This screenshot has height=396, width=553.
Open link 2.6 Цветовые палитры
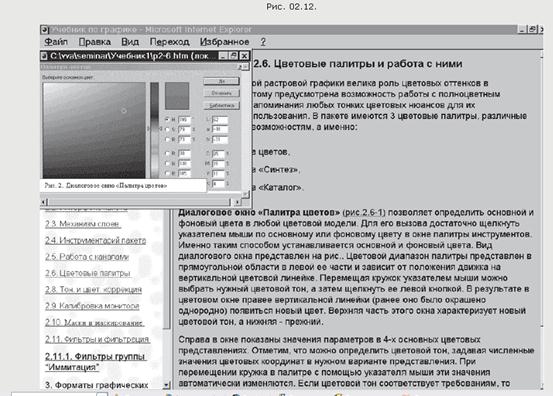click(88, 273)
